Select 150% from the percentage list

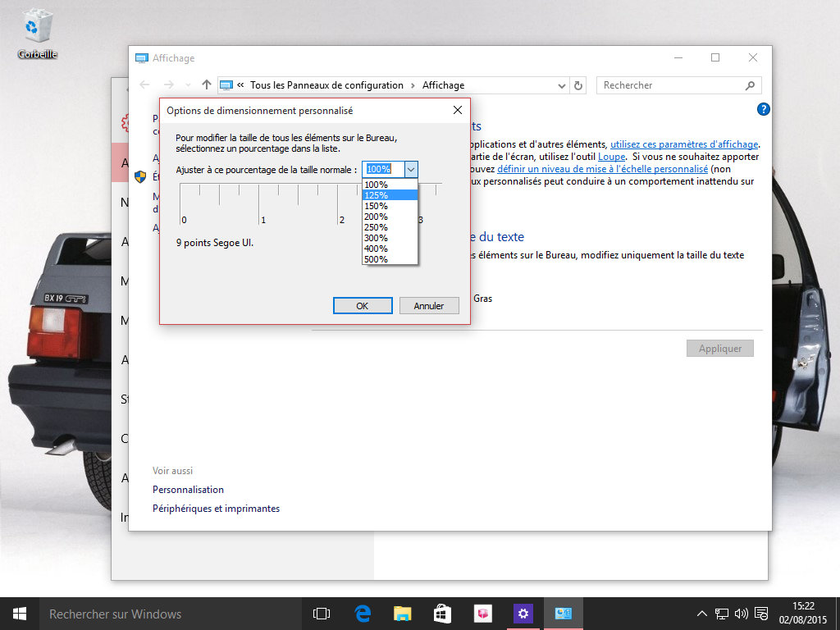point(377,206)
